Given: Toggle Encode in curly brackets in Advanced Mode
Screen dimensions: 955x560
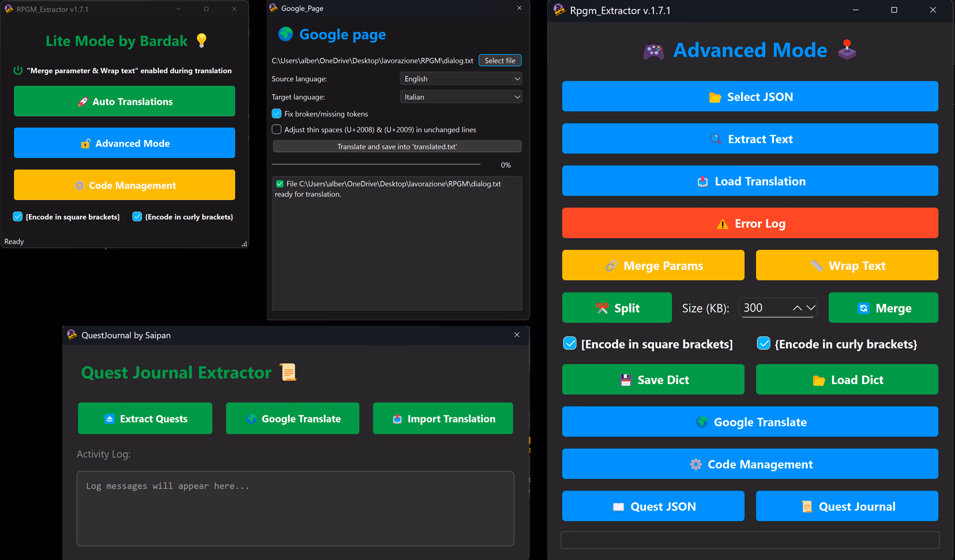Looking at the screenshot, I should (764, 344).
